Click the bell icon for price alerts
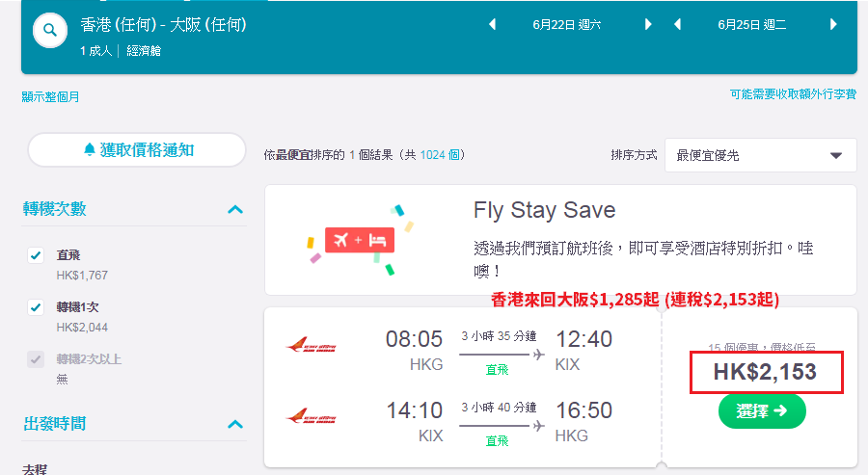 89,150
